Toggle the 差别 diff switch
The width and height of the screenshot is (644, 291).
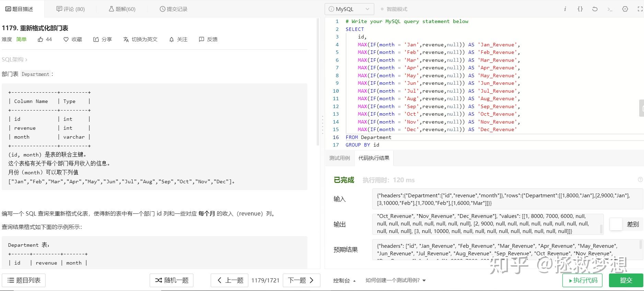tap(616, 224)
